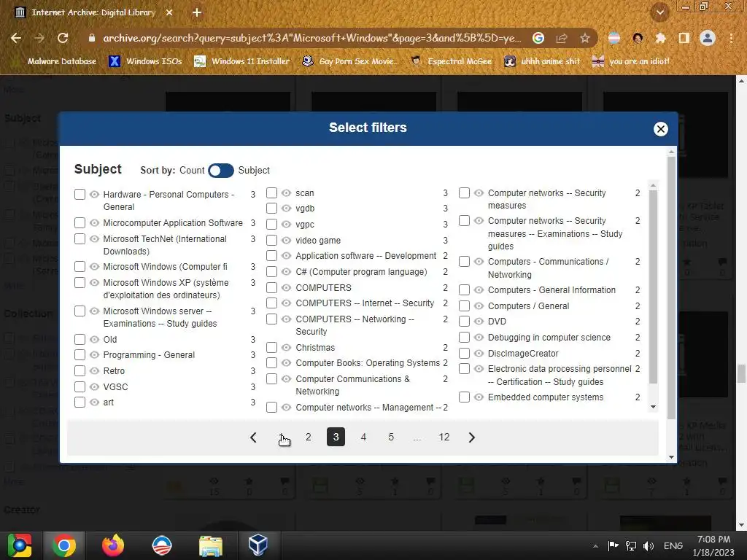Click the pride flag extension icon
This screenshot has width=747, height=560.
click(x=614, y=38)
